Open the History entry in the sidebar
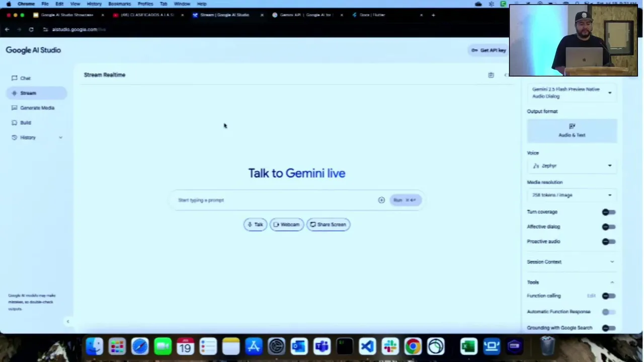This screenshot has height=362, width=644. [x=28, y=137]
